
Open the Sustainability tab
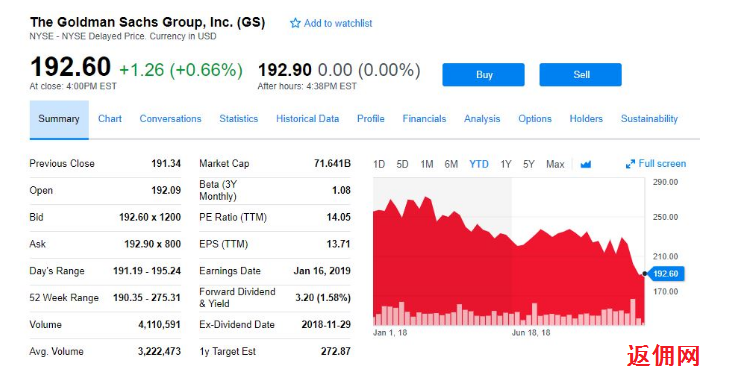[649, 119]
